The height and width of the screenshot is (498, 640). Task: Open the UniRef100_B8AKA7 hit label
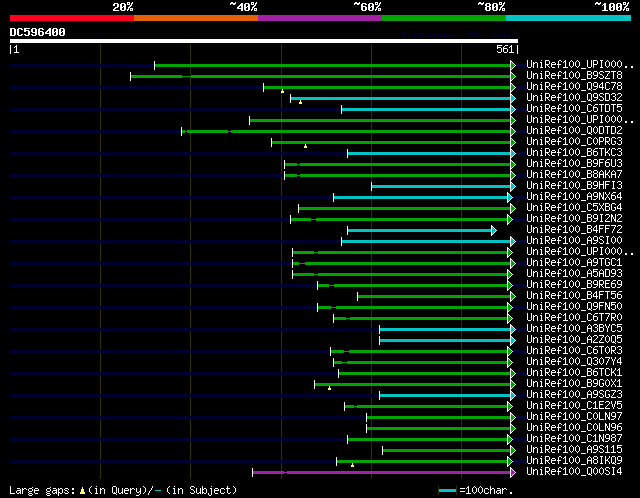(x=574, y=175)
